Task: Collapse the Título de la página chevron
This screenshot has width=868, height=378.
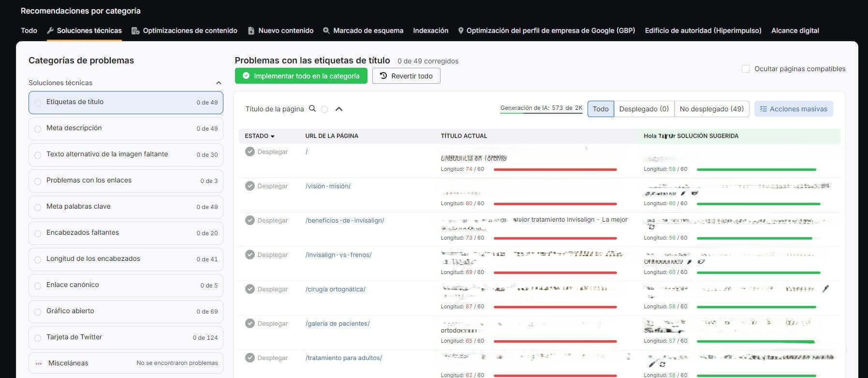Action: 339,109
